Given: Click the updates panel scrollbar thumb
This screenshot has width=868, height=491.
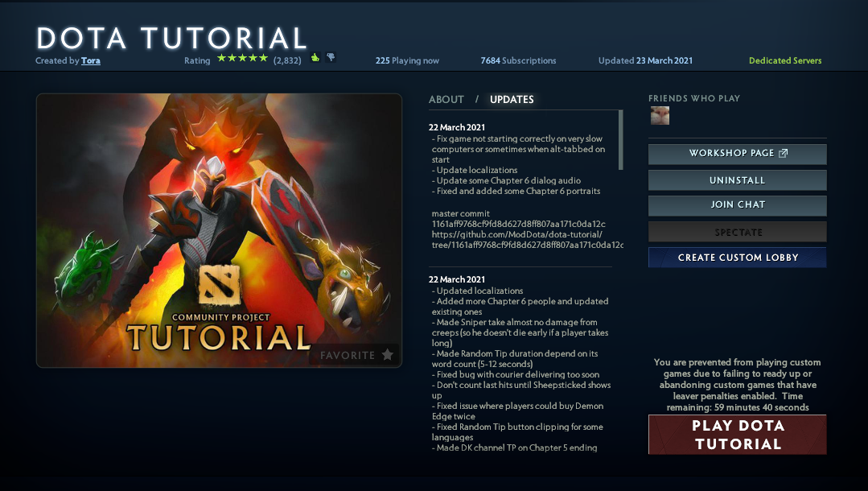Looking at the screenshot, I should pyautogui.click(x=620, y=139).
